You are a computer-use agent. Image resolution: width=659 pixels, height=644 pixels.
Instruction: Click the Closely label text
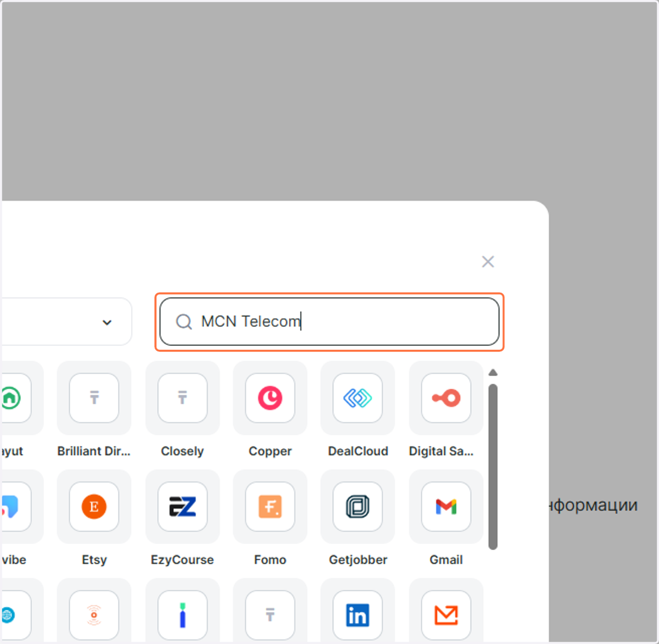[x=182, y=451]
